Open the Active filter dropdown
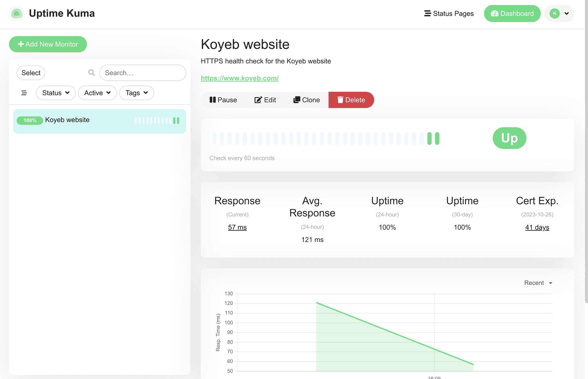 click(x=97, y=93)
